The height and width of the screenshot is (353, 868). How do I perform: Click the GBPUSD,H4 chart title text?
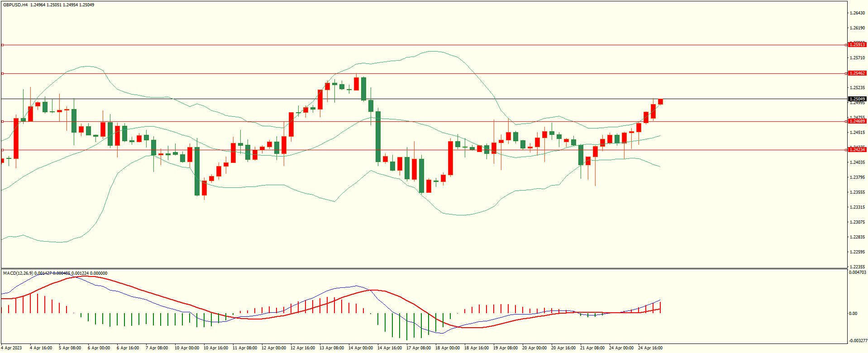pos(15,5)
